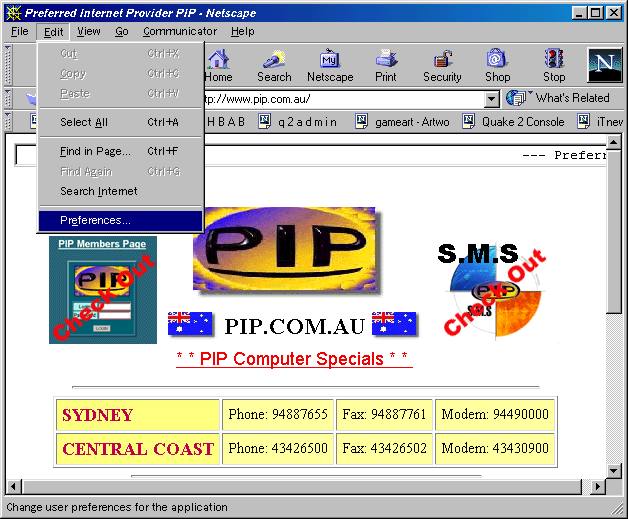The image size is (628, 519).
Task: Choose Select All in Edit menu
Action: (84, 122)
